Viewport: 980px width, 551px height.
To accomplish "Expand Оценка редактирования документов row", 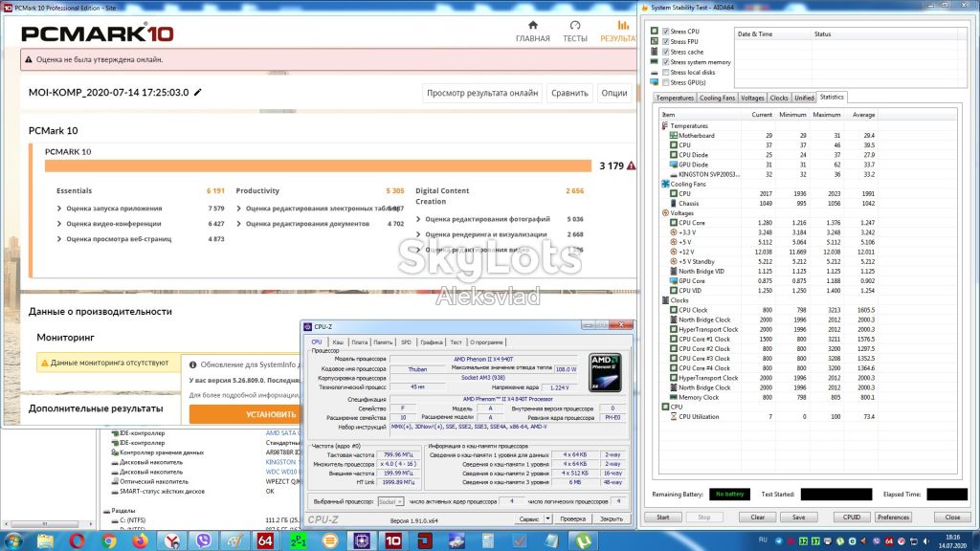I will click(x=238, y=224).
